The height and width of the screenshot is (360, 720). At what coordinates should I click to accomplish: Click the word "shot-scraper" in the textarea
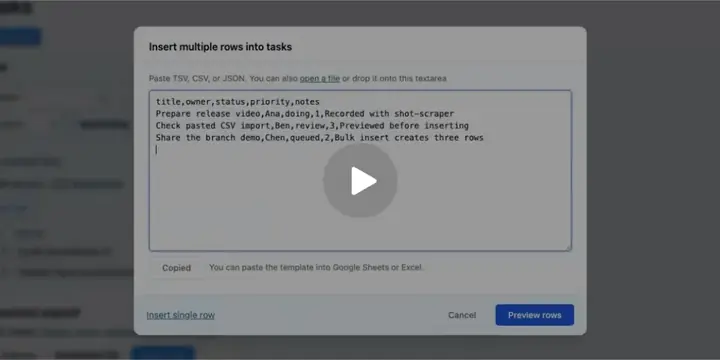coord(424,114)
